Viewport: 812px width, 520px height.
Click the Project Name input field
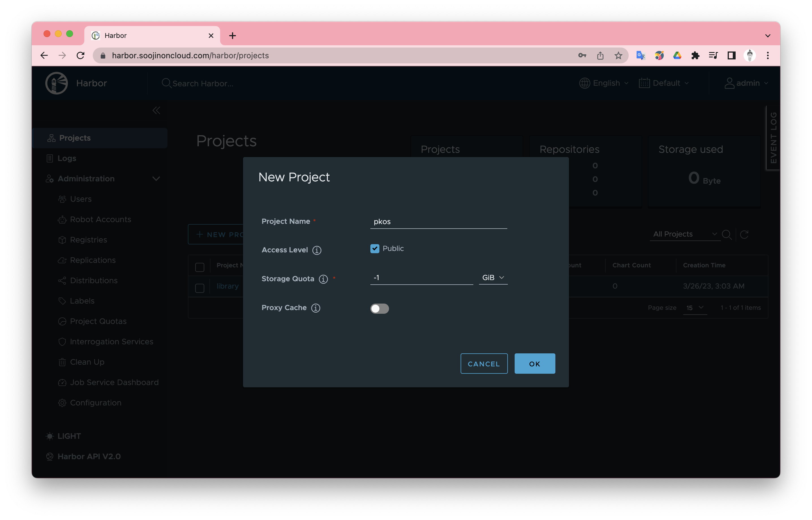click(438, 222)
